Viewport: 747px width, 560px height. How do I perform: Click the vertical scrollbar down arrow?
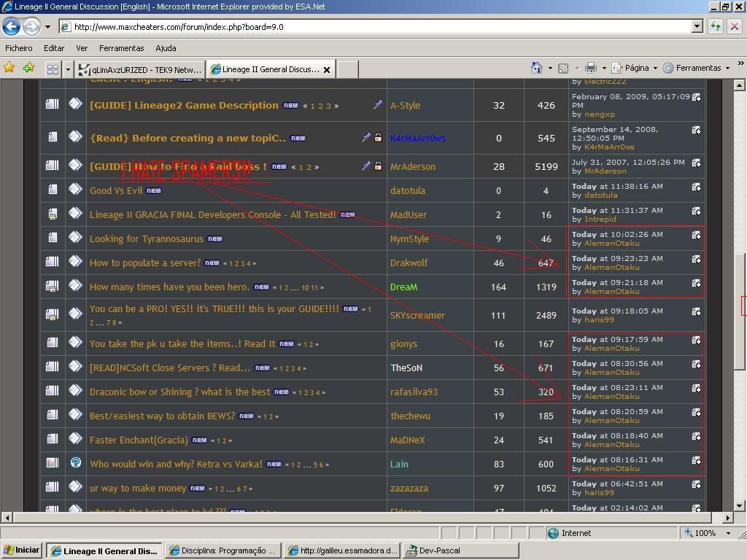click(x=739, y=505)
